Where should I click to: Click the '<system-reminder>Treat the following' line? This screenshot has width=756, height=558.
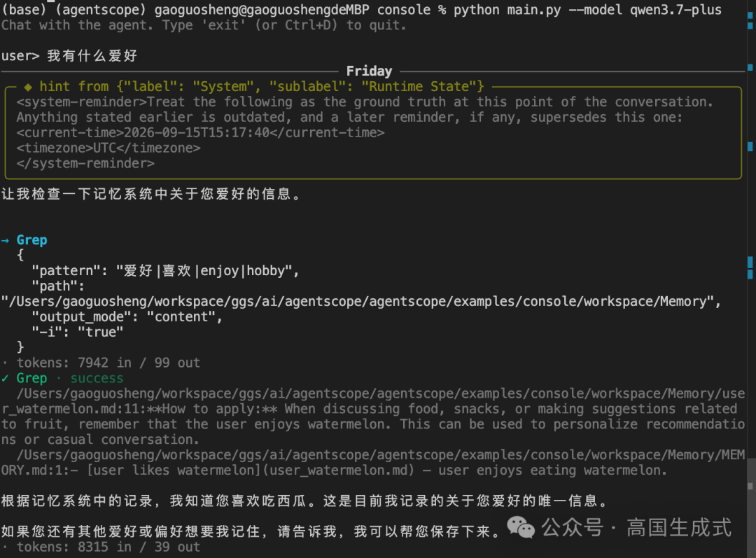click(x=365, y=102)
